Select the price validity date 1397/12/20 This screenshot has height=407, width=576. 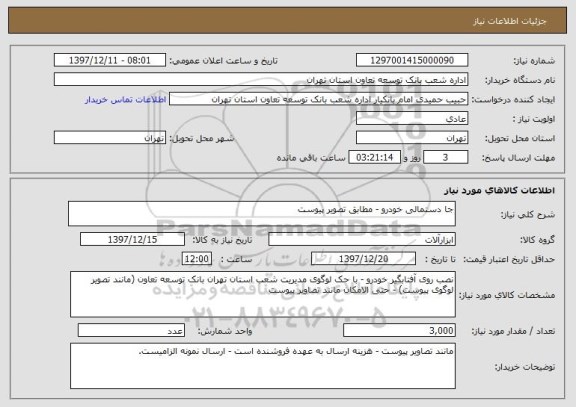click(x=363, y=259)
